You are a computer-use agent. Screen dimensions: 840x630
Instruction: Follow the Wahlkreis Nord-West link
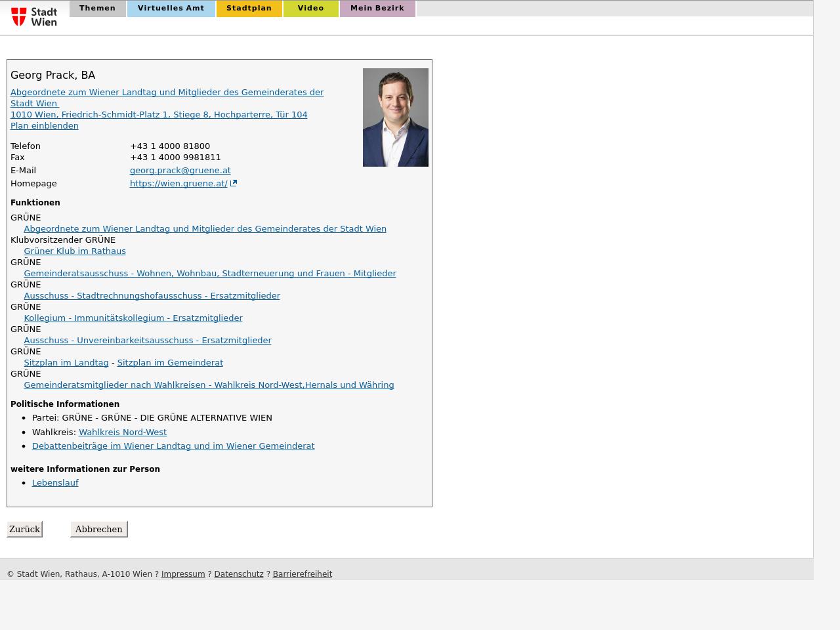point(123,432)
